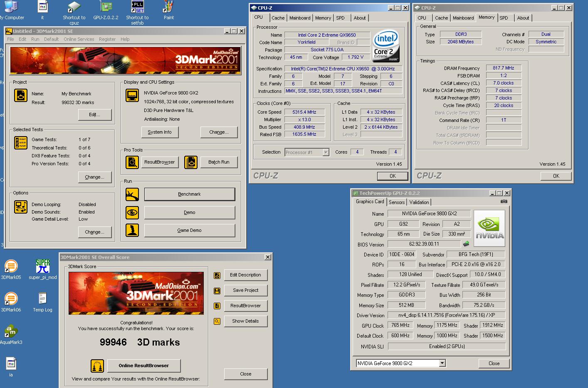Open the 'it' file desktop icon
Screen dimensions: 588x388
click(x=42, y=10)
